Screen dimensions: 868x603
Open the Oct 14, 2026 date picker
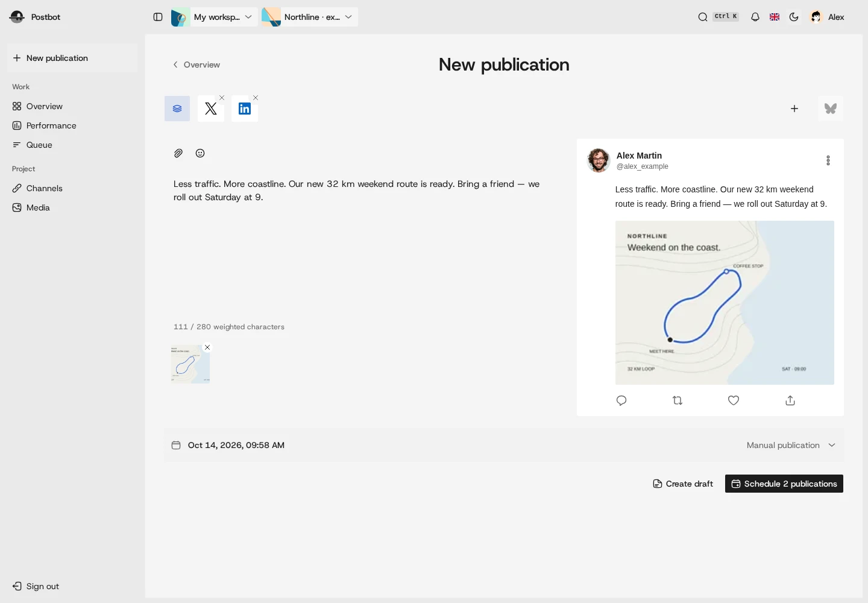point(228,445)
